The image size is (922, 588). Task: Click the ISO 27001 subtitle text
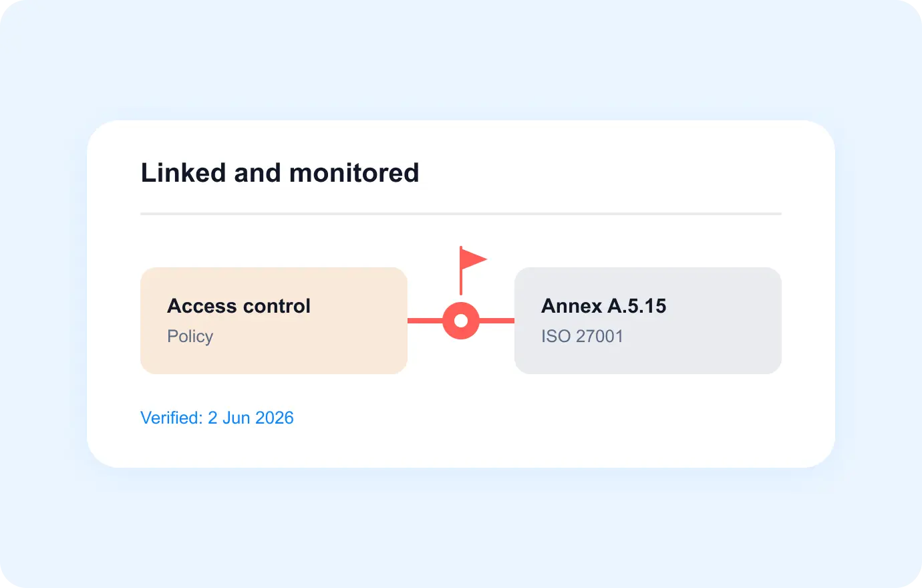pyautogui.click(x=582, y=336)
